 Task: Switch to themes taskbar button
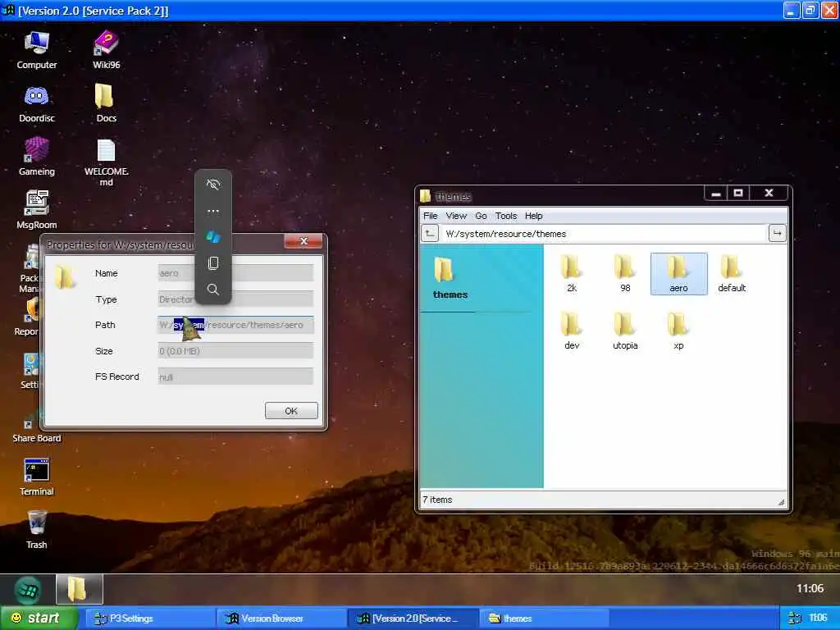[x=545, y=619]
